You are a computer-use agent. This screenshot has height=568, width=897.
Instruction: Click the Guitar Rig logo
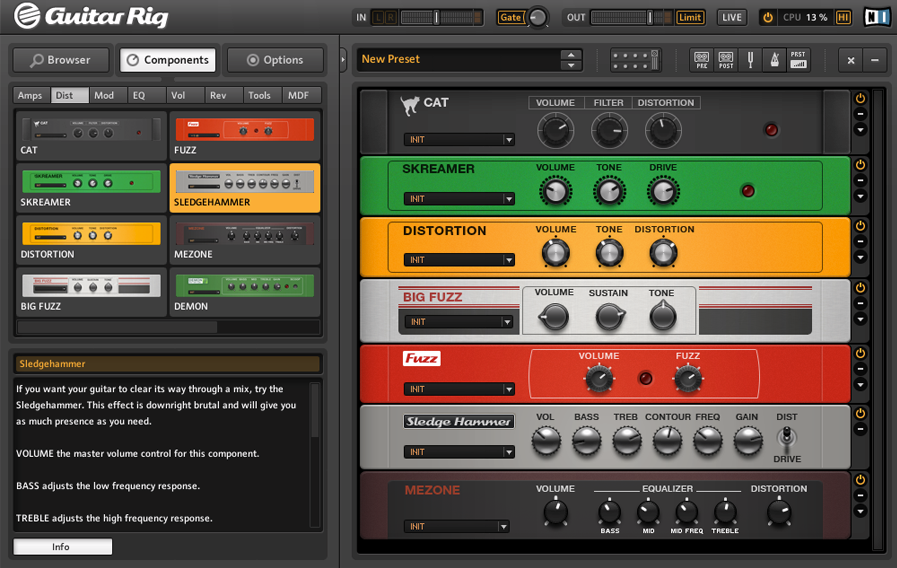92,16
